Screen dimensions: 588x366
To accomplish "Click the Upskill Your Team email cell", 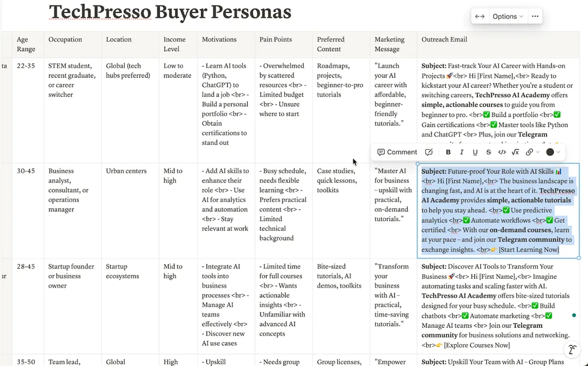I will (498, 361).
